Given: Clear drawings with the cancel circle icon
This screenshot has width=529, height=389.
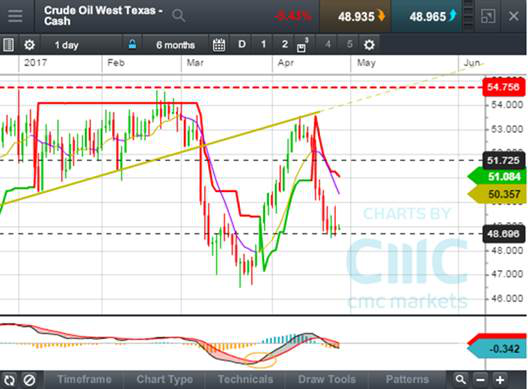Looking at the screenshot, I should 29,380.
